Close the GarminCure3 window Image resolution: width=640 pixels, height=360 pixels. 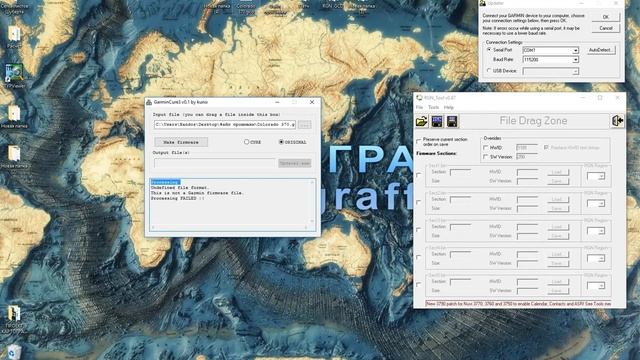[x=312, y=102]
